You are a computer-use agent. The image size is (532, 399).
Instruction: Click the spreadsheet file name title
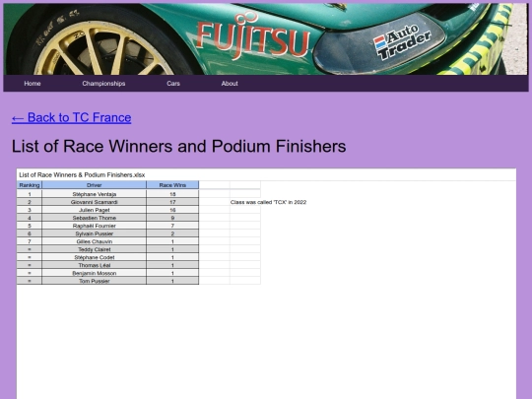82,175
